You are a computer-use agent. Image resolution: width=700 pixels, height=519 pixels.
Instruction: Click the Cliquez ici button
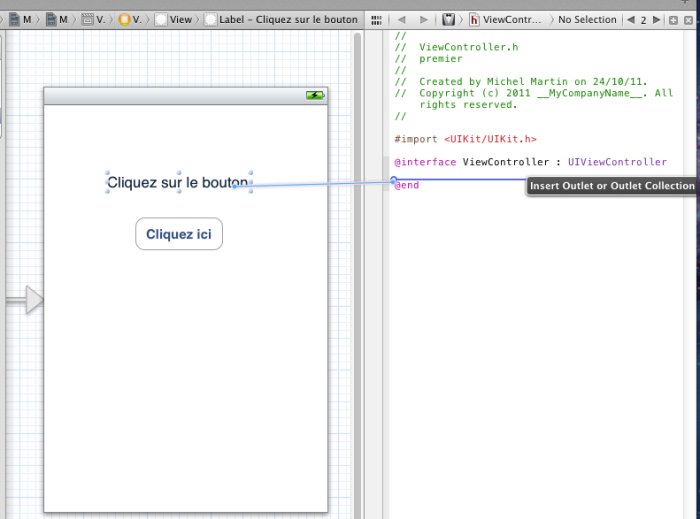(x=179, y=235)
